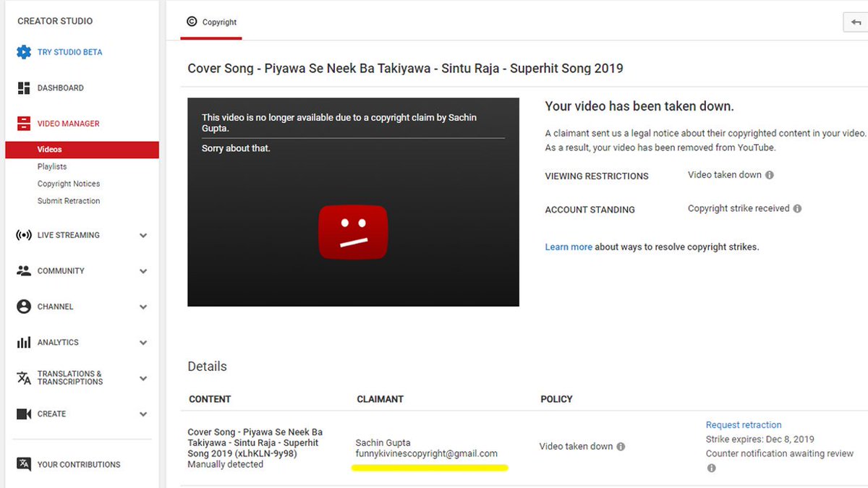This screenshot has height=488, width=868.
Task: Open Copyright Notices in the sidebar
Action: tap(69, 184)
